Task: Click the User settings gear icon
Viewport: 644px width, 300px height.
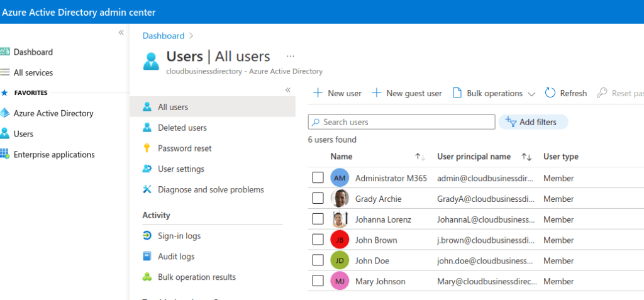Action: 147,169
